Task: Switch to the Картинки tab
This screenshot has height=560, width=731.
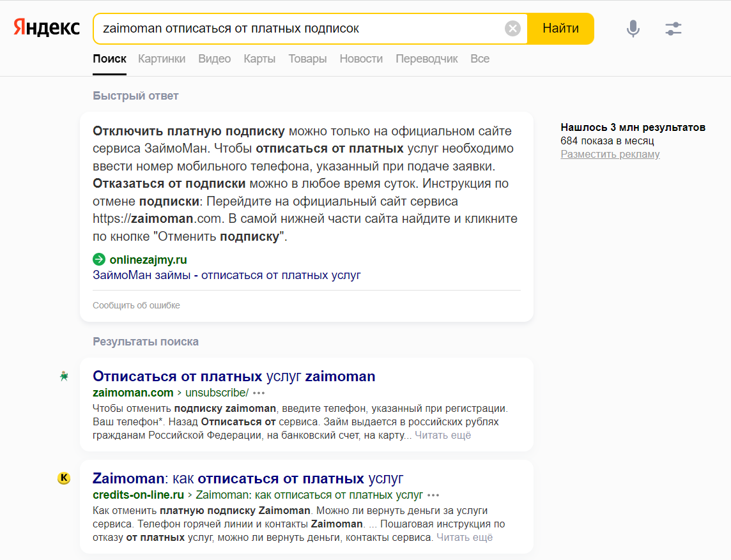Action: click(162, 59)
